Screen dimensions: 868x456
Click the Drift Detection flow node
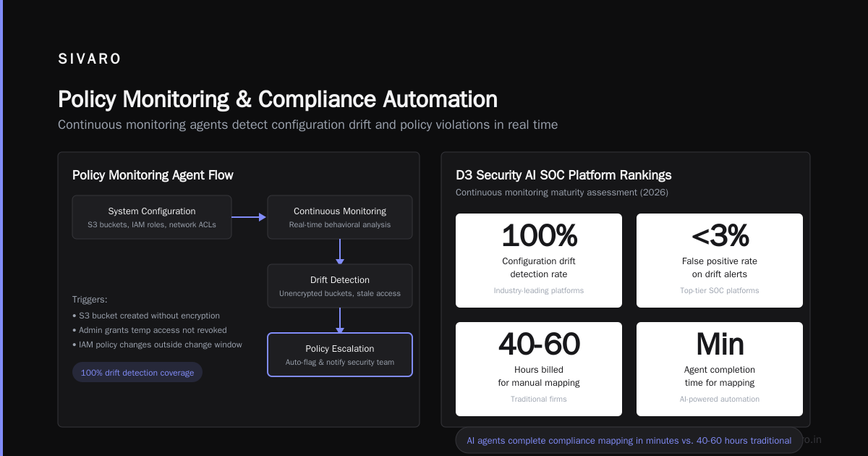340,286
